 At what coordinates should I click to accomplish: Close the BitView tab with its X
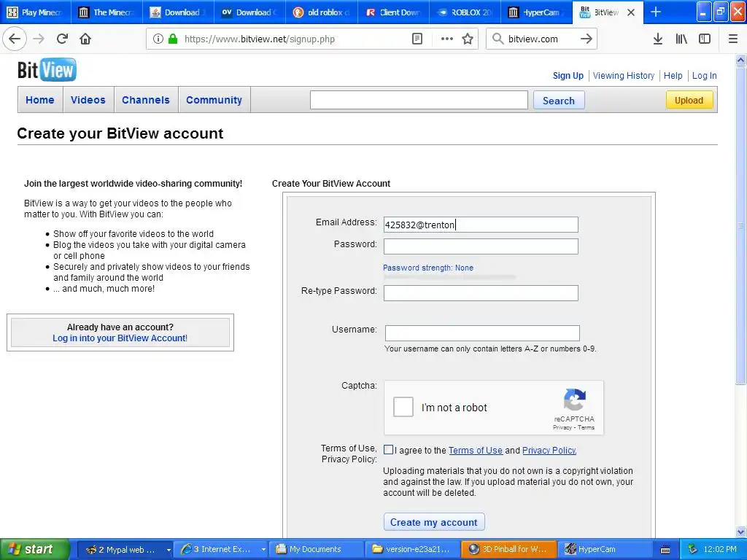pyautogui.click(x=631, y=12)
